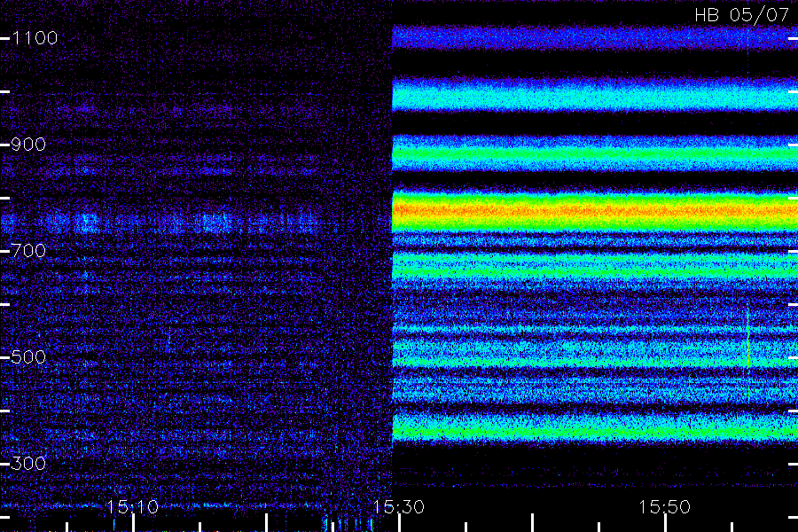
Task: Click the 15:10 time axis label
Action: coord(132,507)
